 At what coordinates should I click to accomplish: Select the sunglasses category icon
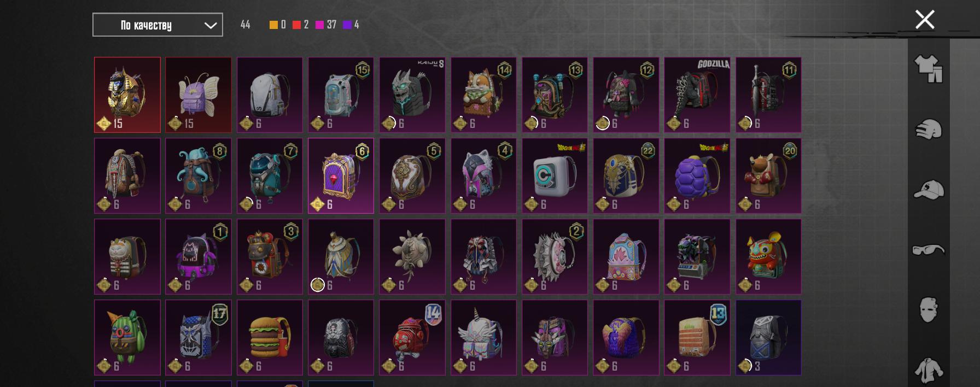[x=929, y=250]
